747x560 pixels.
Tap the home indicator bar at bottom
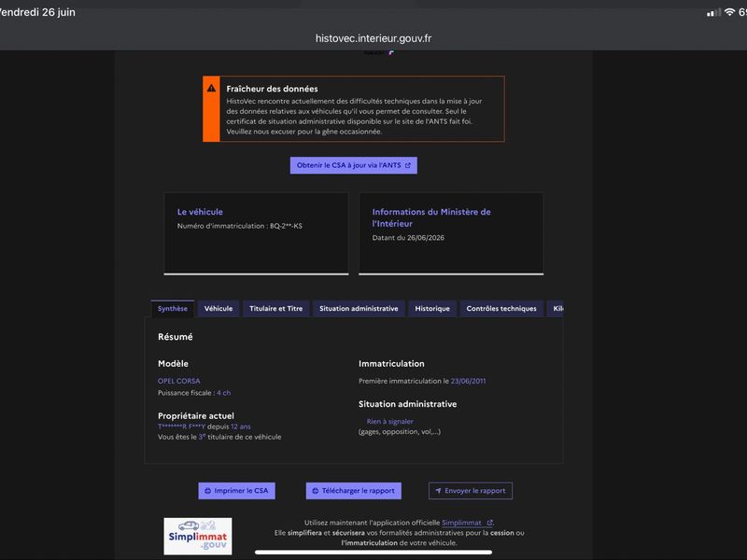373,553
